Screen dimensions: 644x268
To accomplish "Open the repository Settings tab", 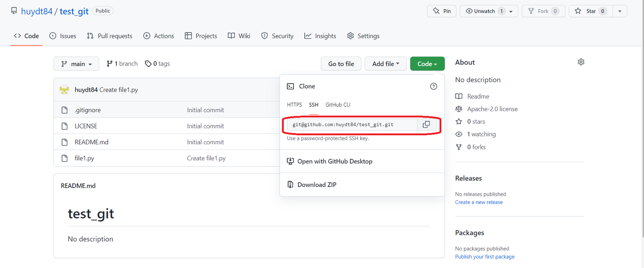I will click(x=363, y=36).
